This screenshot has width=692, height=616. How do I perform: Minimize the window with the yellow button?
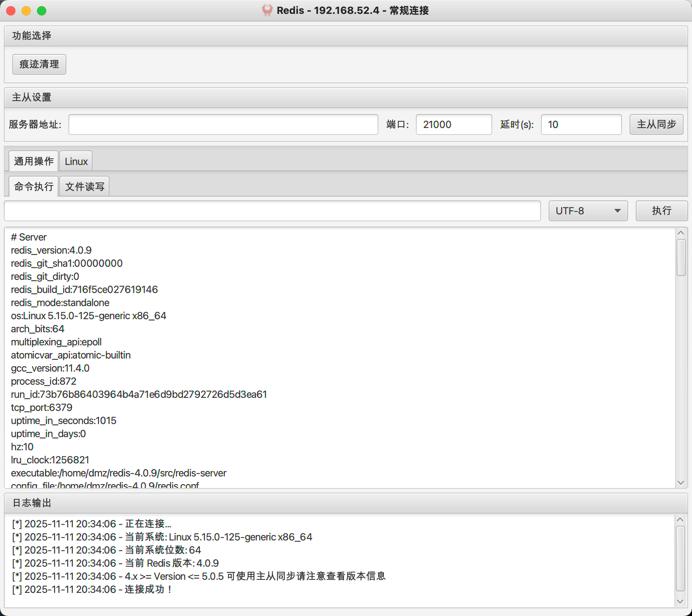click(x=26, y=10)
